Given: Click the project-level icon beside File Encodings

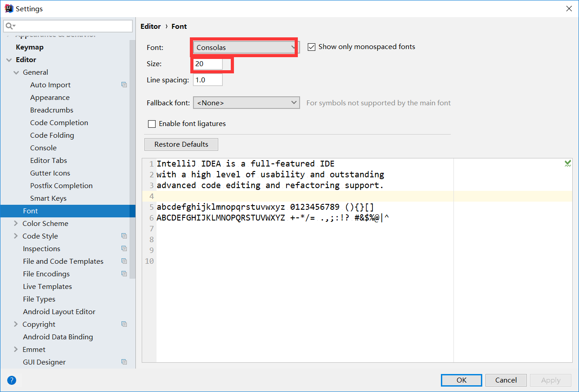Looking at the screenshot, I should 124,274.
